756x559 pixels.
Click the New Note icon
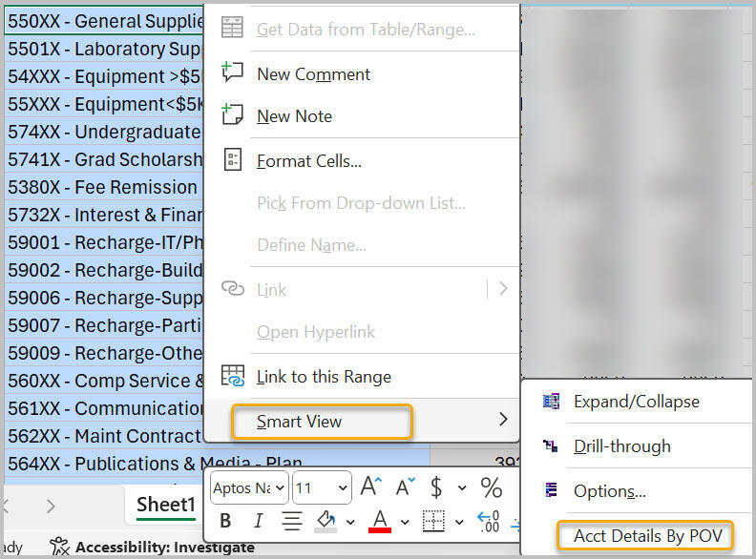click(x=232, y=114)
